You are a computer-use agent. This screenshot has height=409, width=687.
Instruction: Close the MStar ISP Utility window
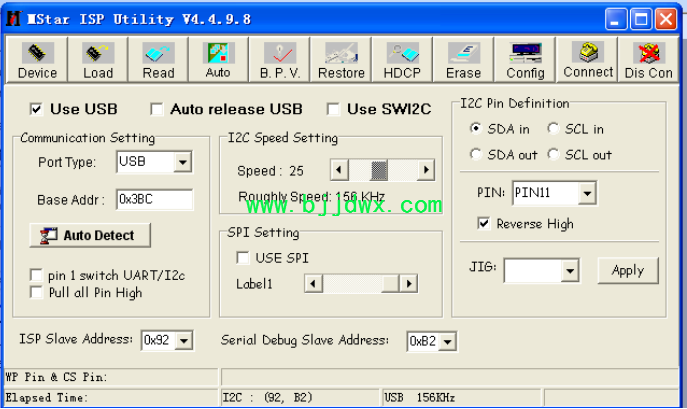click(666, 19)
